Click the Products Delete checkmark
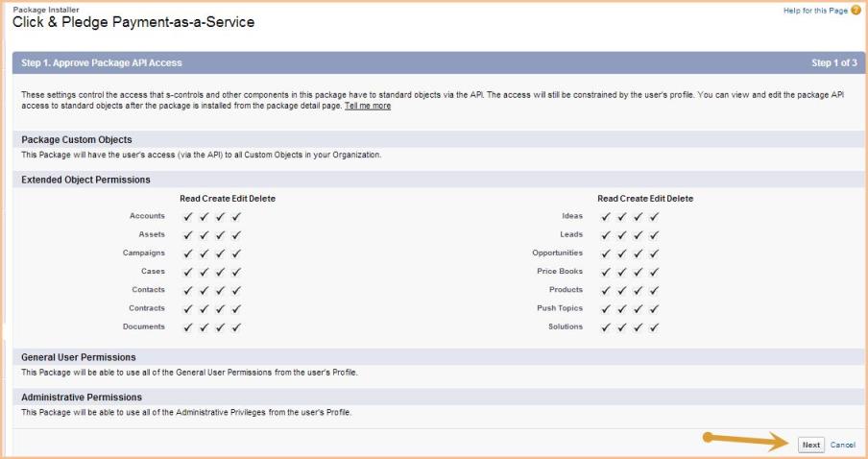 coord(654,290)
